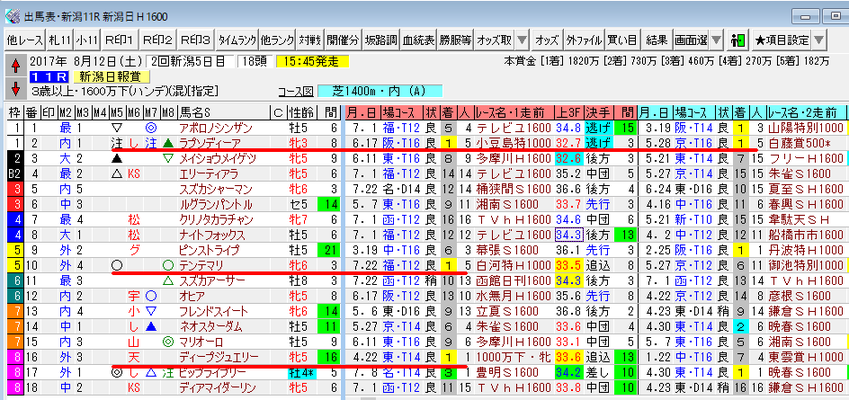Click 小豆島特1000 previous race cell
849x400 pixels.
tap(513, 143)
